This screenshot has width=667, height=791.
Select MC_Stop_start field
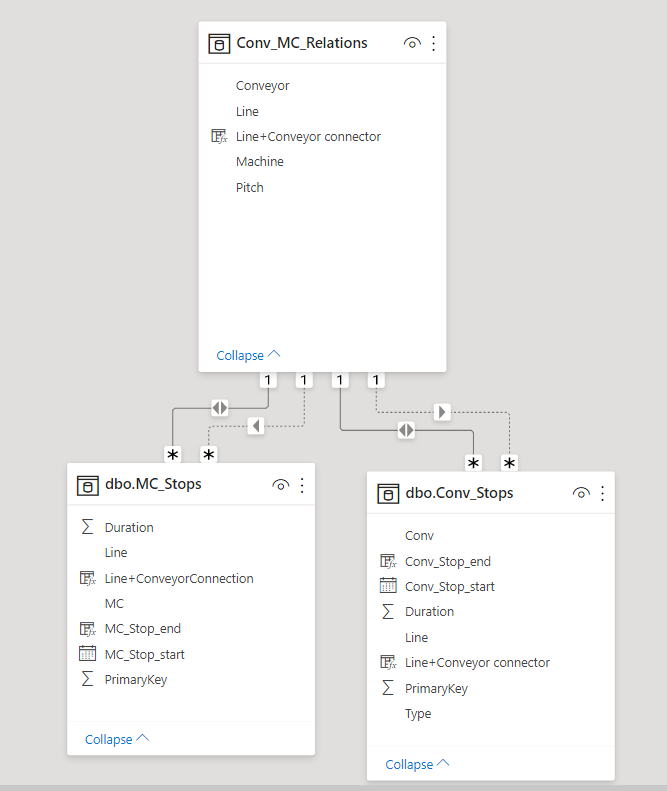[x=145, y=655]
